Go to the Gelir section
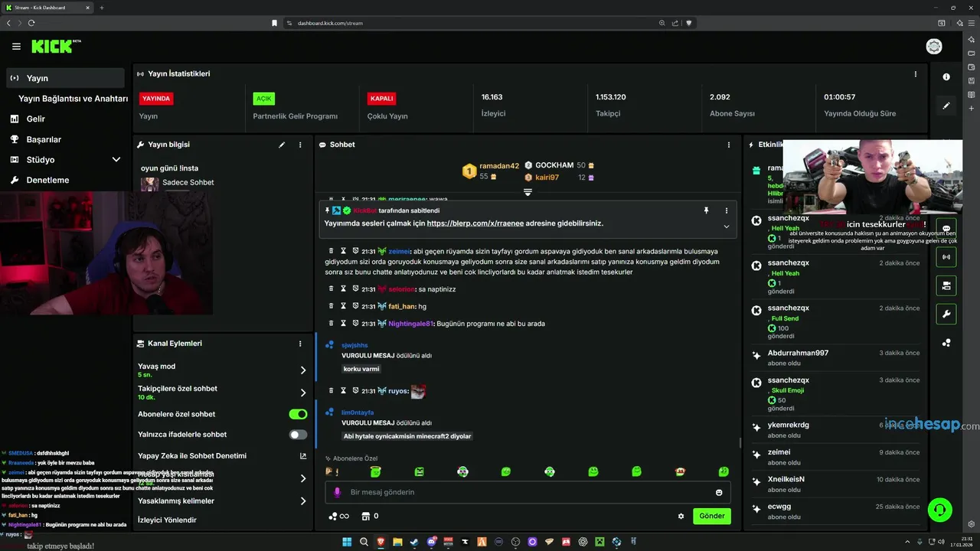 36,119
